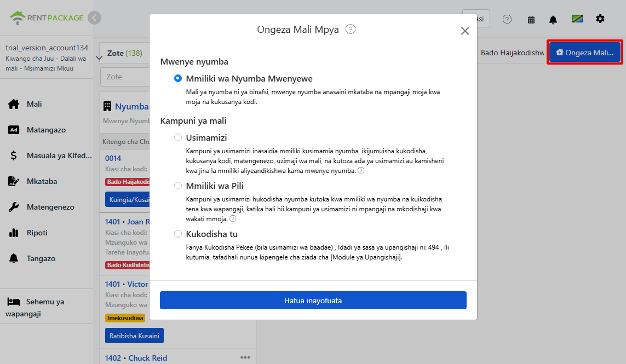Click the Mkataba contract icon
The width and height of the screenshot is (626, 364).
14,181
